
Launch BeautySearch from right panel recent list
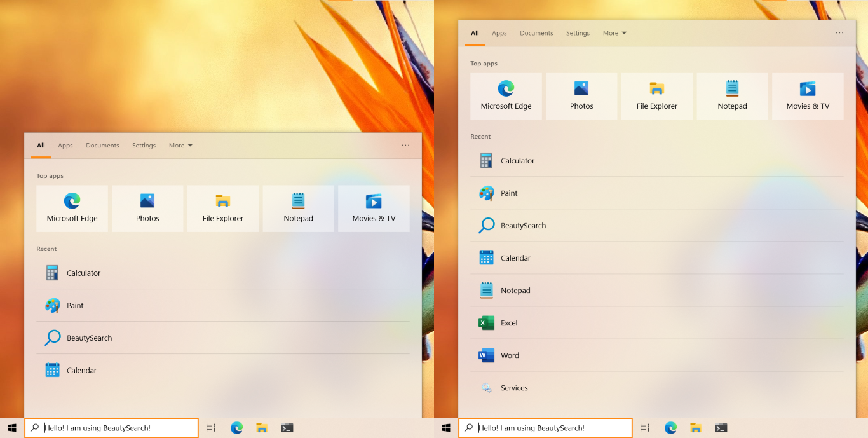pos(657,226)
